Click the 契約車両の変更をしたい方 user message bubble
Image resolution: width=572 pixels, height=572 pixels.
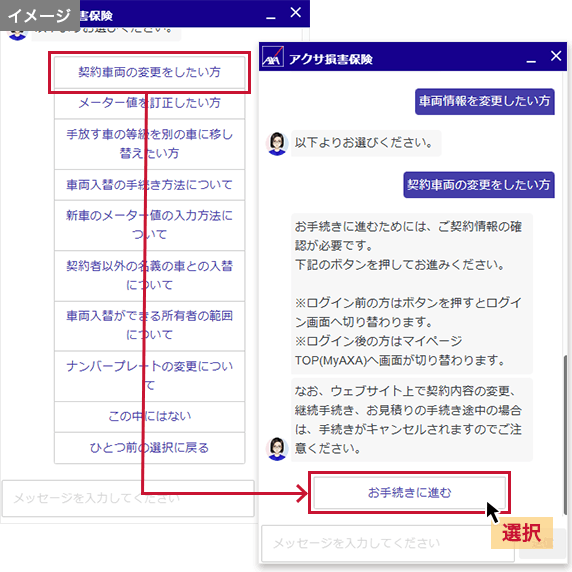coord(479,185)
